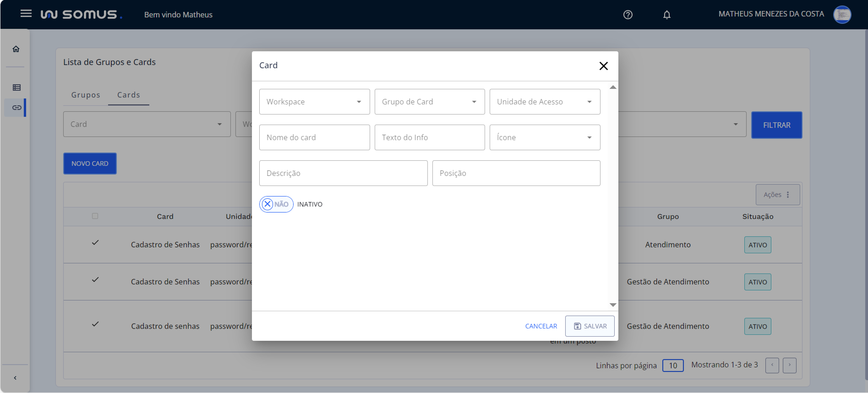Open the hamburger menu icon

point(26,14)
